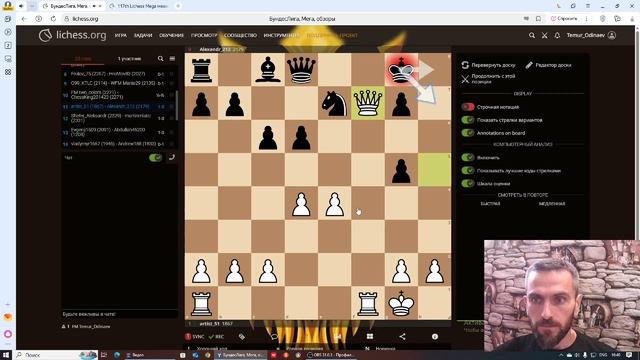Open the Windows Start button
The height and width of the screenshot is (360, 640).
pyautogui.click(x=6, y=355)
